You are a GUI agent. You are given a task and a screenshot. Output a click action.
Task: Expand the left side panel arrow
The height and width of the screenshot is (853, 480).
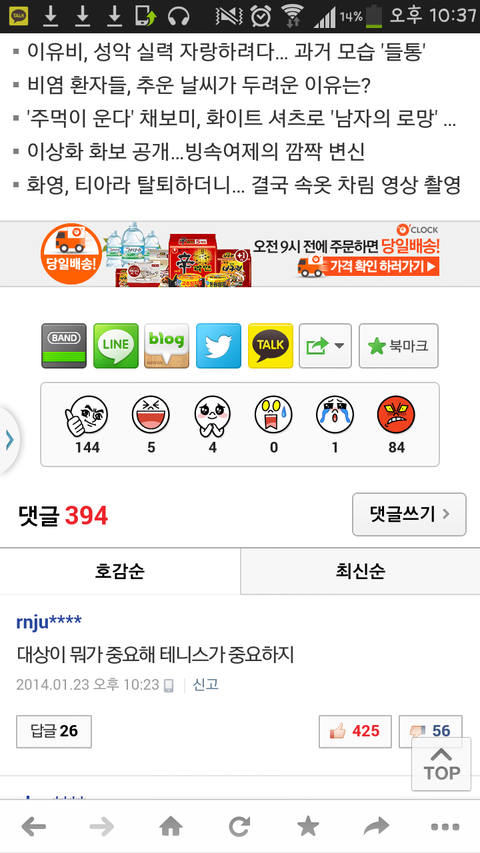[9, 440]
